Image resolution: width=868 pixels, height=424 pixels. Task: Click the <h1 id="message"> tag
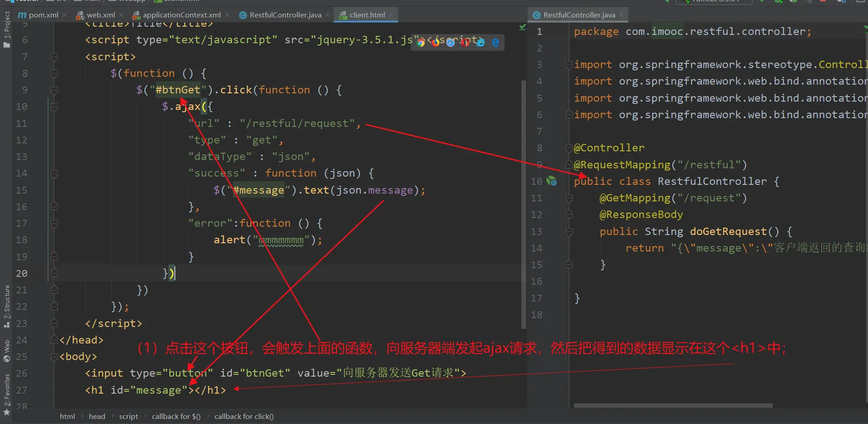tap(139, 390)
